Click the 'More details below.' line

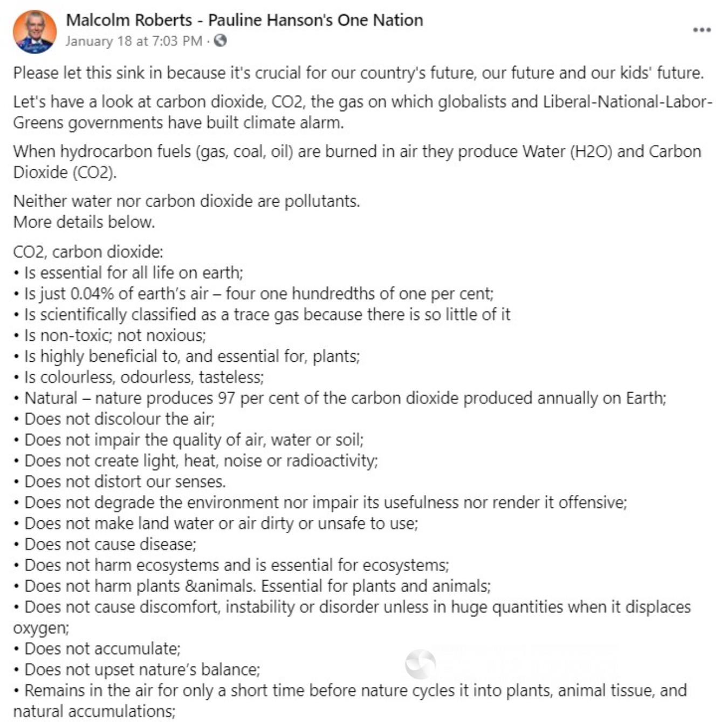pyautogui.click(x=84, y=222)
